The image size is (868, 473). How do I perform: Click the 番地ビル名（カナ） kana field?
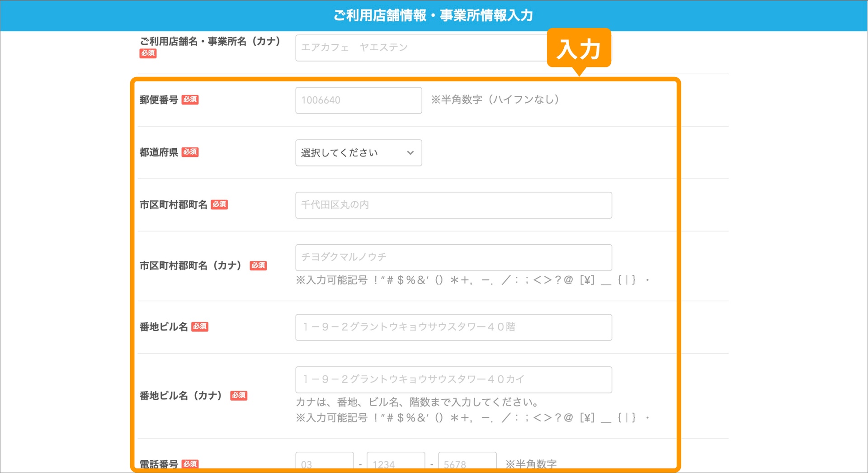pyautogui.click(x=453, y=379)
